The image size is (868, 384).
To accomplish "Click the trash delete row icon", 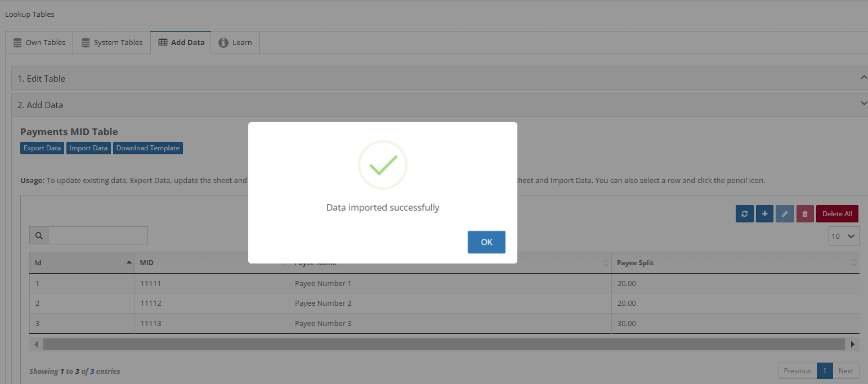I will (x=805, y=214).
